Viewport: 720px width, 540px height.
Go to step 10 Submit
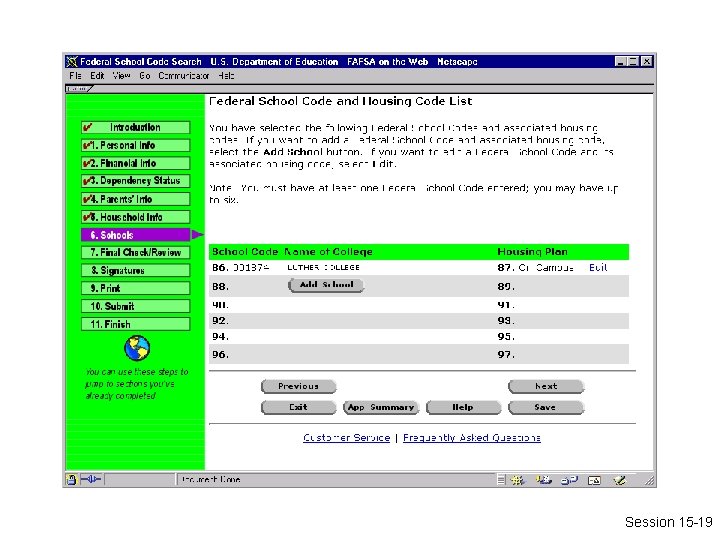click(135, 306)
